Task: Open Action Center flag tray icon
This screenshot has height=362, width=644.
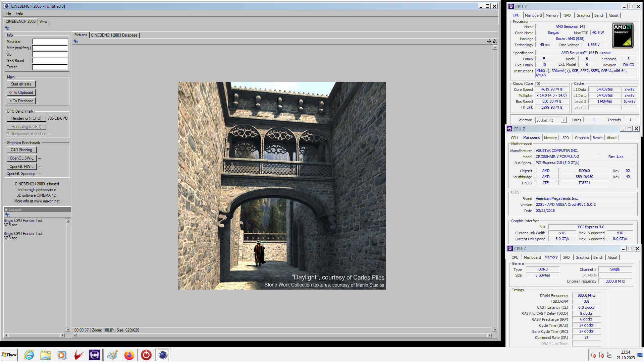Action: click(601, 355)
